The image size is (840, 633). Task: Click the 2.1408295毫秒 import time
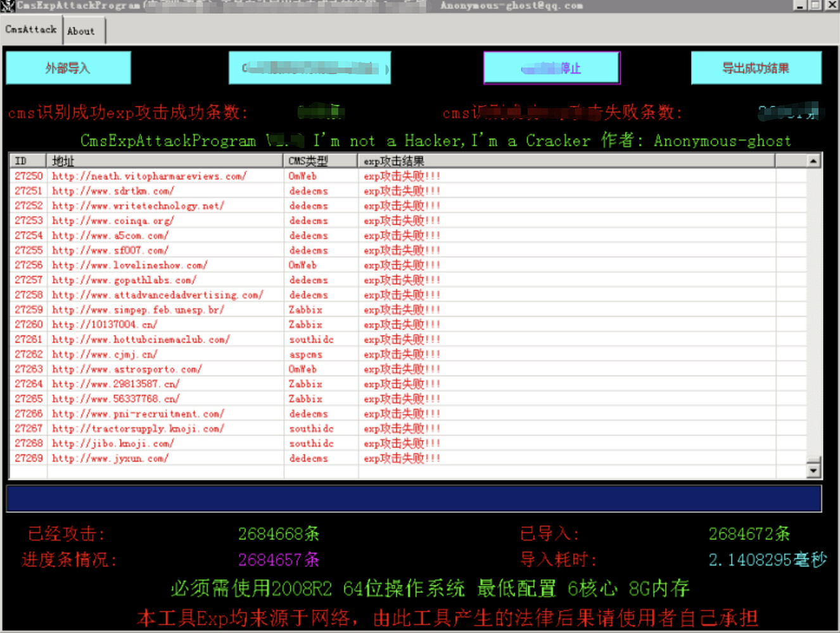768,560
